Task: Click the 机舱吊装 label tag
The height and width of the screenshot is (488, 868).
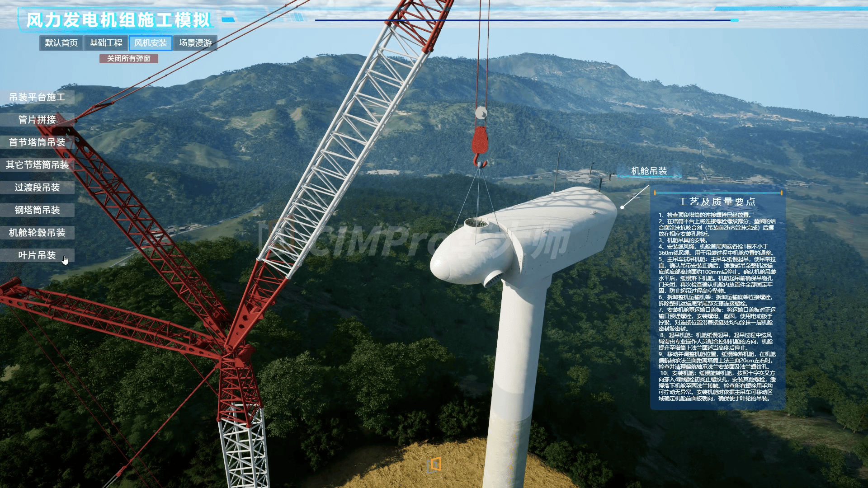Action: [649, 171]
